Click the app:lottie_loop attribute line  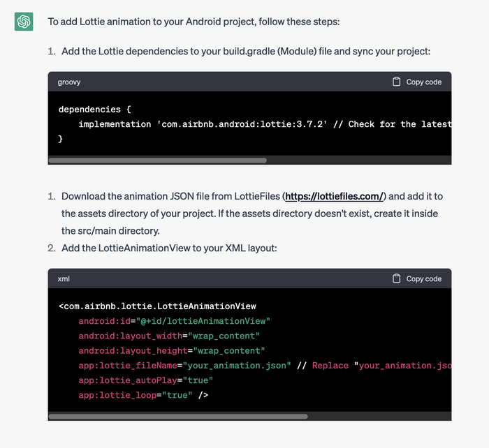coord(143,395)
